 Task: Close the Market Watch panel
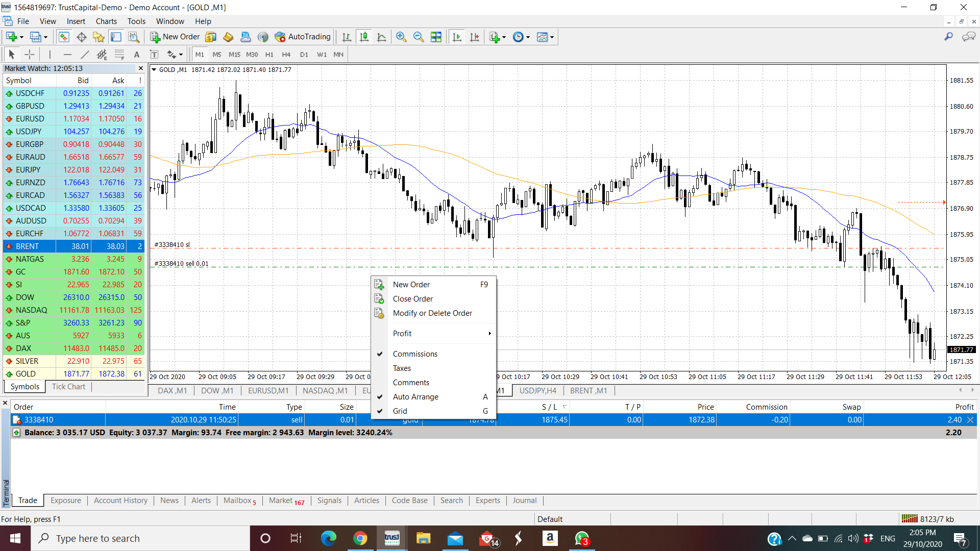[x=141, y=68]
